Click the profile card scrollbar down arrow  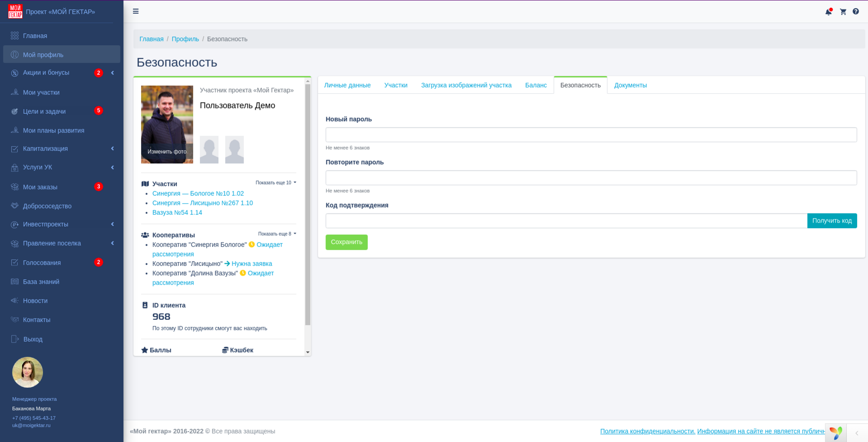308,352
